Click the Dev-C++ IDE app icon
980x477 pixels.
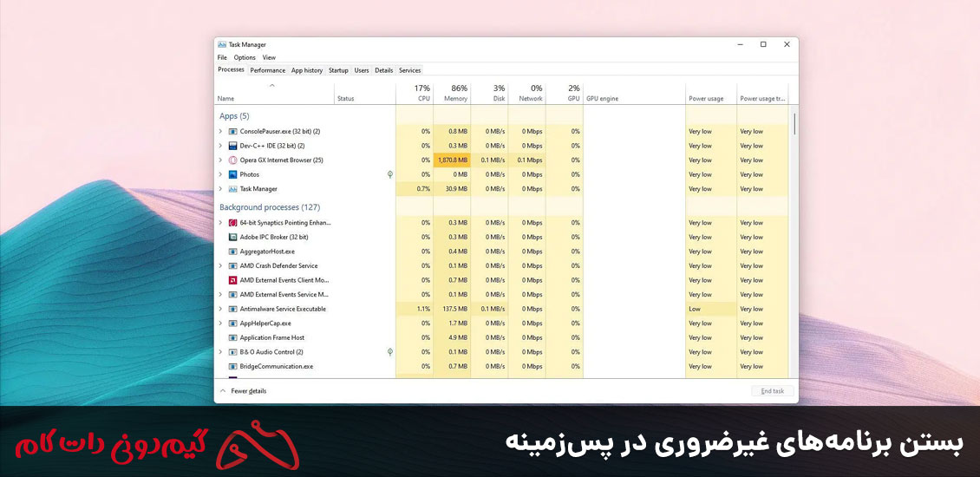point(233,146)
